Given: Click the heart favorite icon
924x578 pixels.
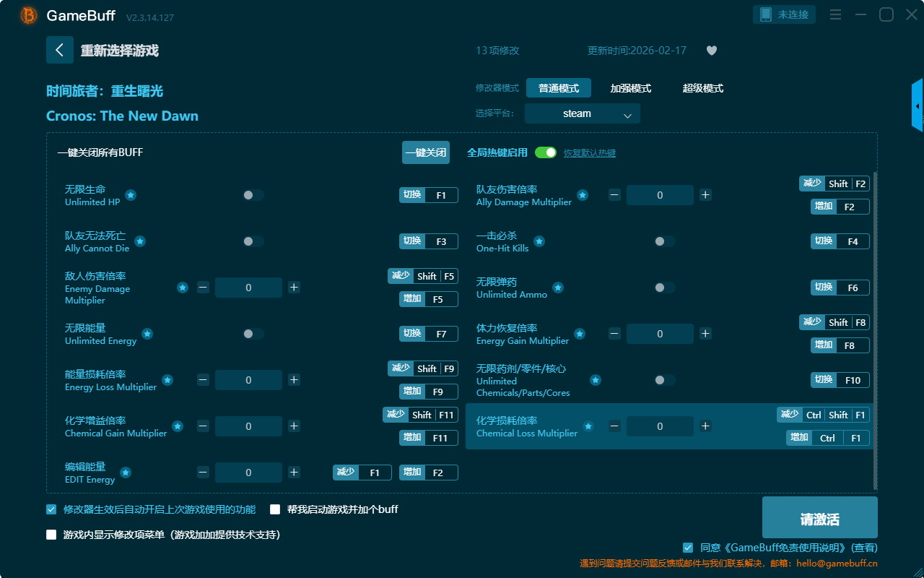Looking at the screenshot, I should point(711,51).
